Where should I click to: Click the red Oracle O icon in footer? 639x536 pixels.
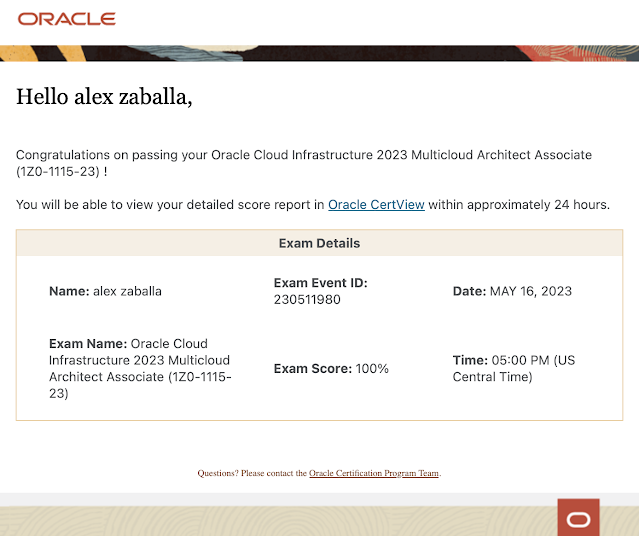[578, 517]
